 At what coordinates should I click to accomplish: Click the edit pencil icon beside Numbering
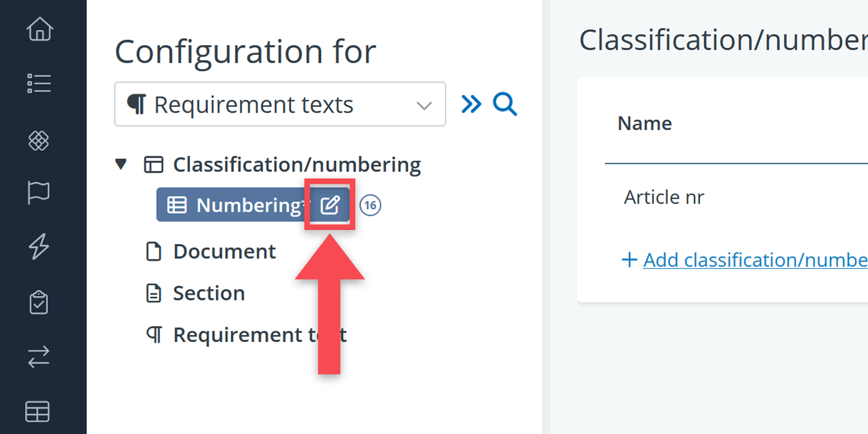click(x=330, y=205)
